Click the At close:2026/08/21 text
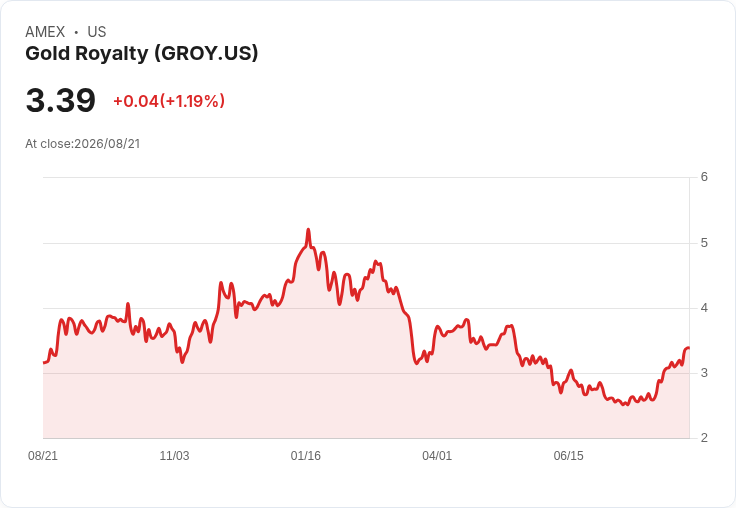This screenshot has height=508, width=736. [x=83, y=144]
